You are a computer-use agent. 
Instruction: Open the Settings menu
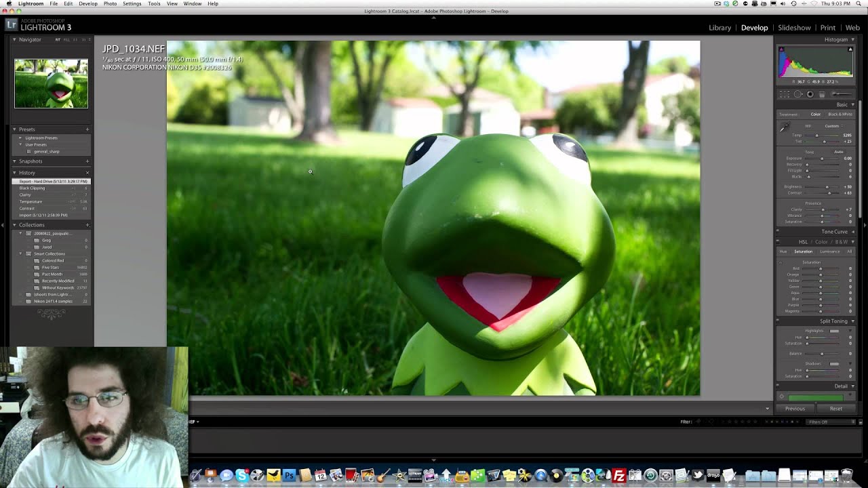pos(132,3)
